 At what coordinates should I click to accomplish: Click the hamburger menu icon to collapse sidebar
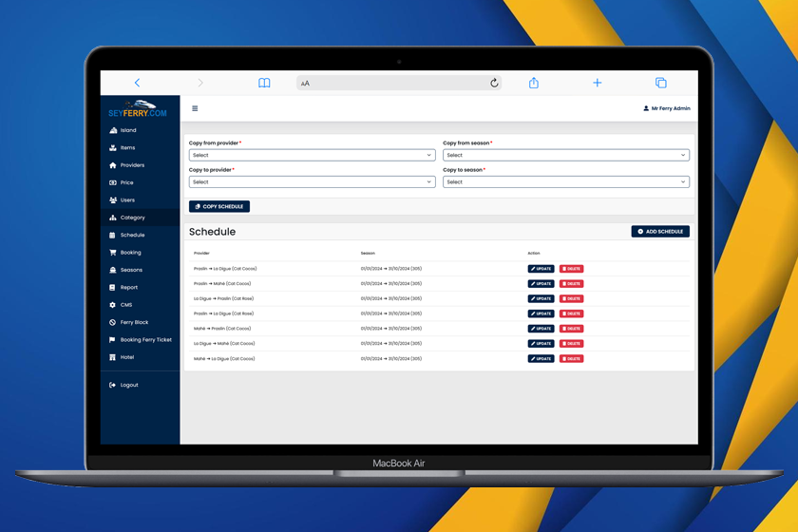(195, 108)
